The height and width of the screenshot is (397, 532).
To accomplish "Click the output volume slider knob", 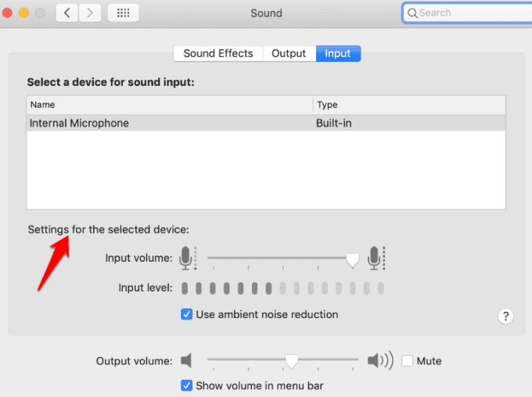I will click(291, 361).
